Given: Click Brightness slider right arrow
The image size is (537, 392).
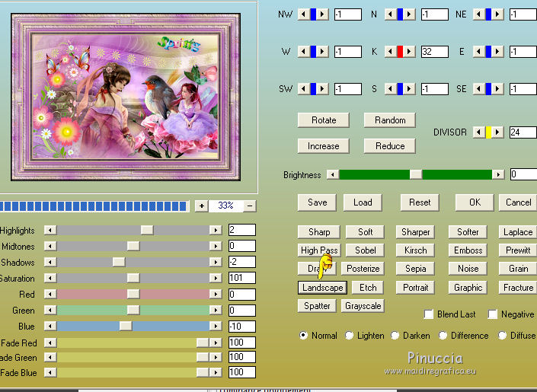Looking at the screenshot, I should [498, 174].
